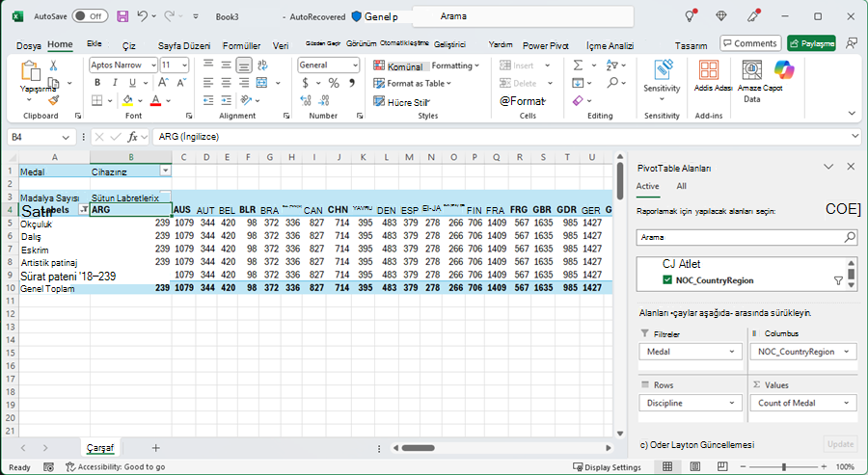The width and height of the screenshot is (868, 475).
Task: Open the Medal filter dropdown in cell B1
Action: click(x=165, y=171)
